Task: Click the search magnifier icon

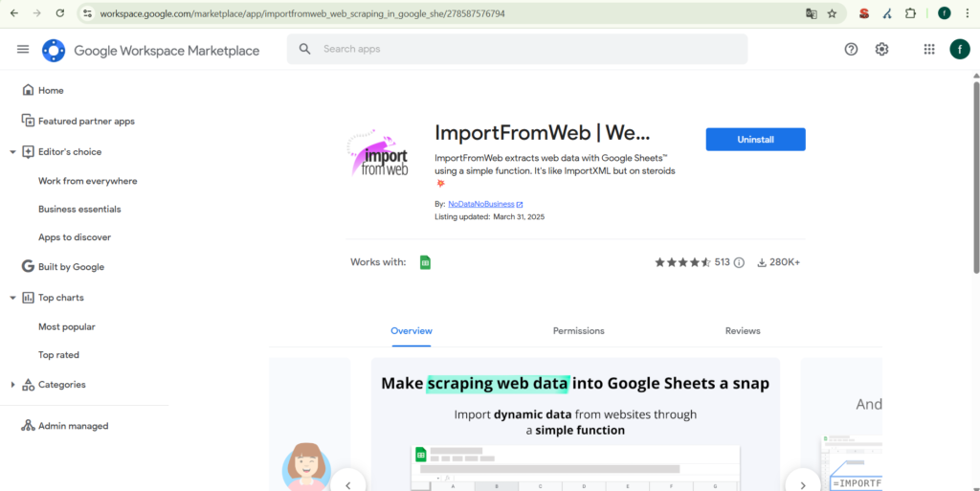Action: pyautogui.click(x=305, y=49)
